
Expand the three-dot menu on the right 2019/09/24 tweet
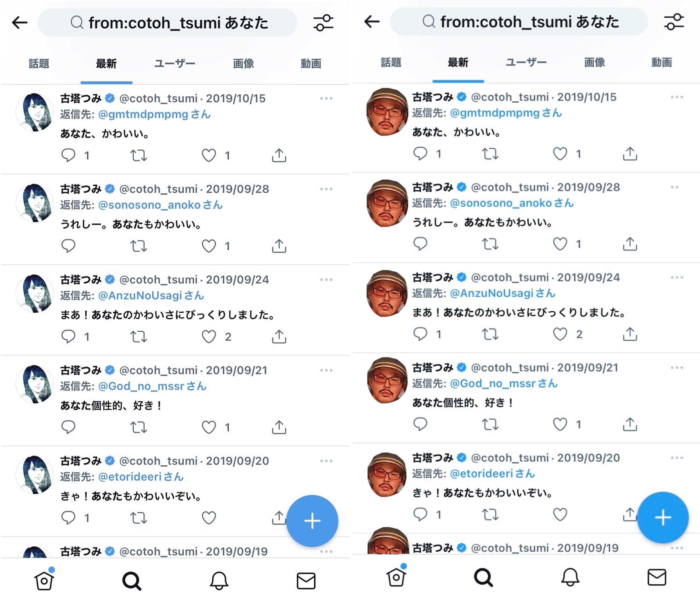(677, 277)
